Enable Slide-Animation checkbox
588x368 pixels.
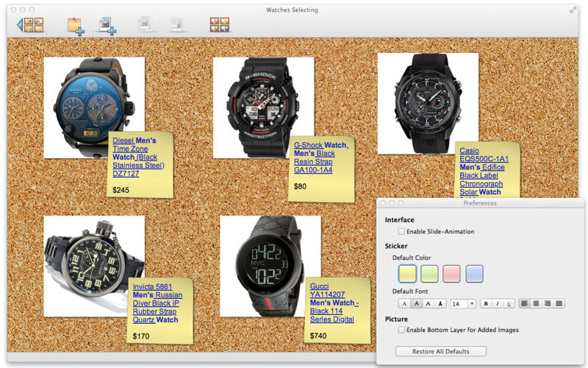[401, 232]
